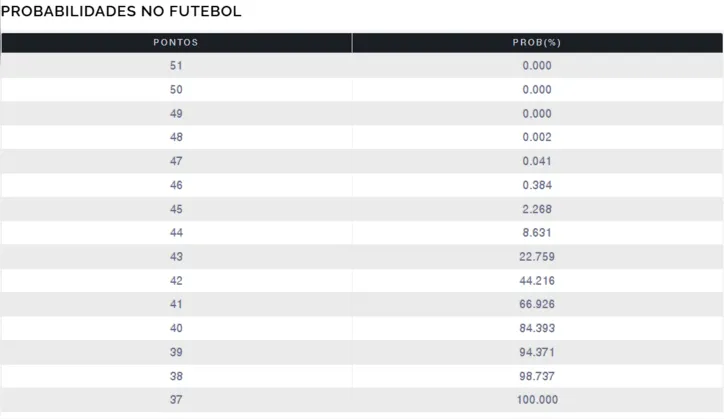
Task: Select the 0.384 probability value
Action: pyautogui.click(x=536, y=185)
